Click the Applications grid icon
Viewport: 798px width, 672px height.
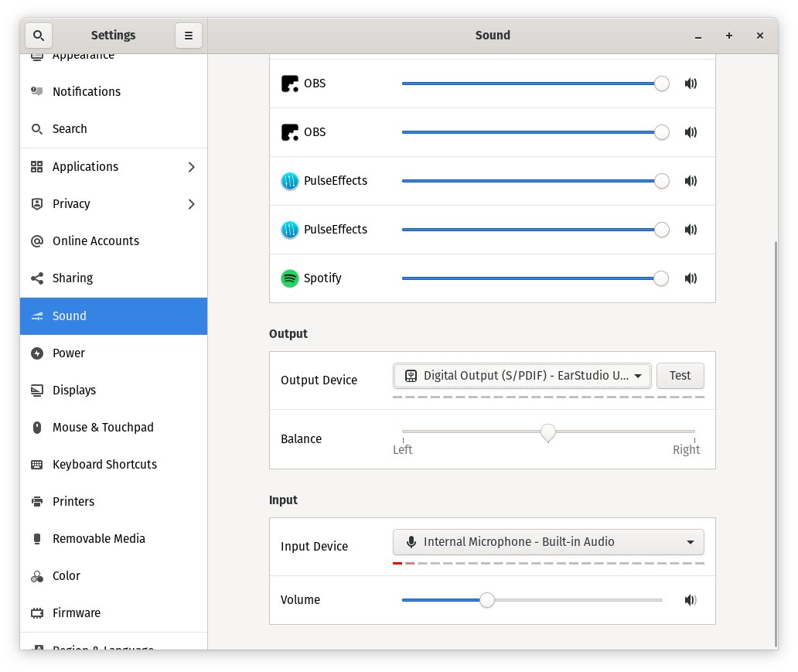tap(36, 166)
